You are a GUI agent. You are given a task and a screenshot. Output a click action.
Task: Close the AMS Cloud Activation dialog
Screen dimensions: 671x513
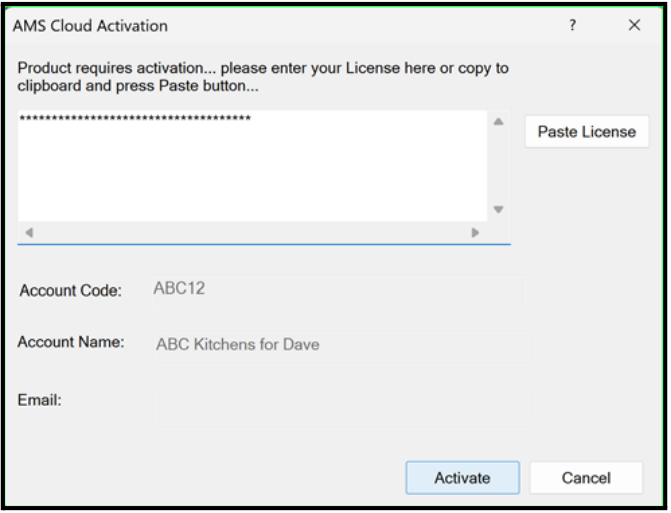(634, 26)
